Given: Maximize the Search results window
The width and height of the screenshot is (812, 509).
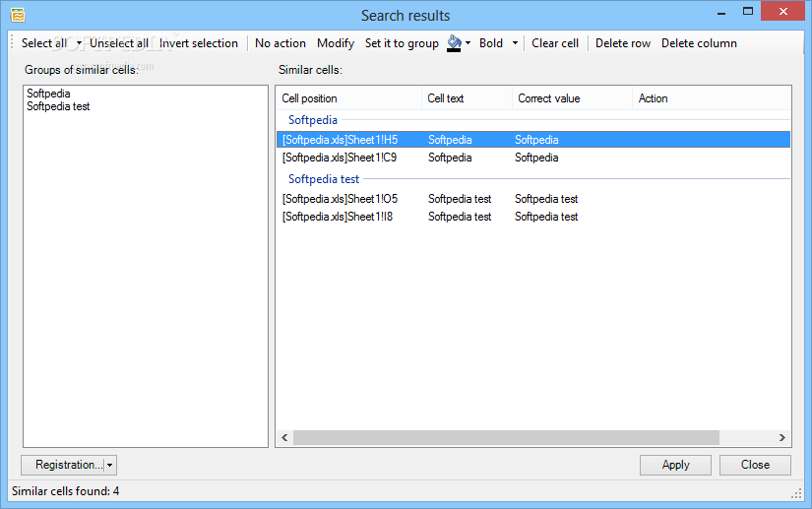Looking at the screenshot, I should pos(748,12).
